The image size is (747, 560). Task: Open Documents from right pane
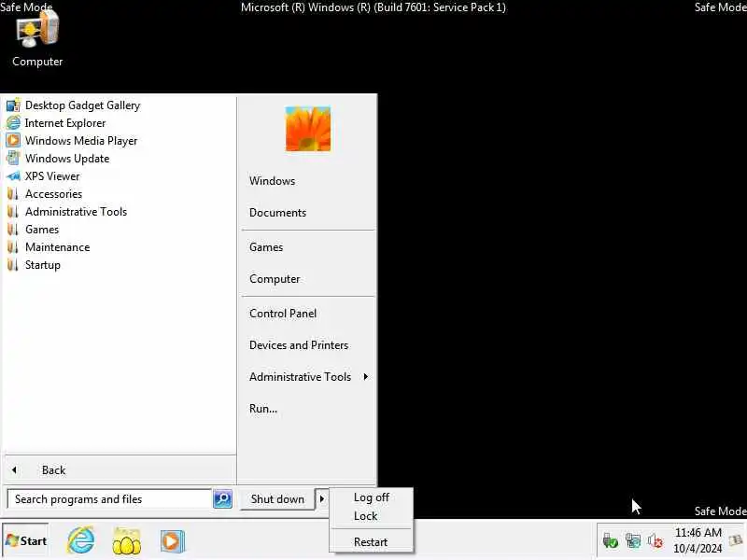point(277,213)
